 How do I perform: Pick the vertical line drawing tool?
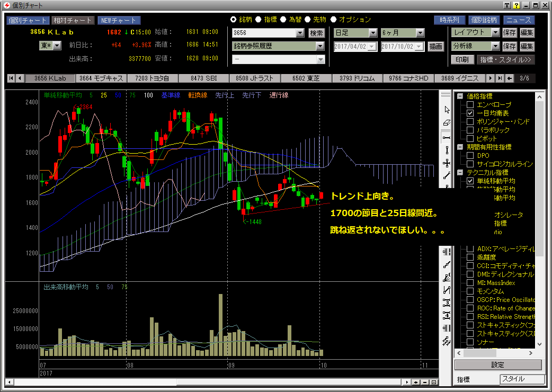point(447,149)
